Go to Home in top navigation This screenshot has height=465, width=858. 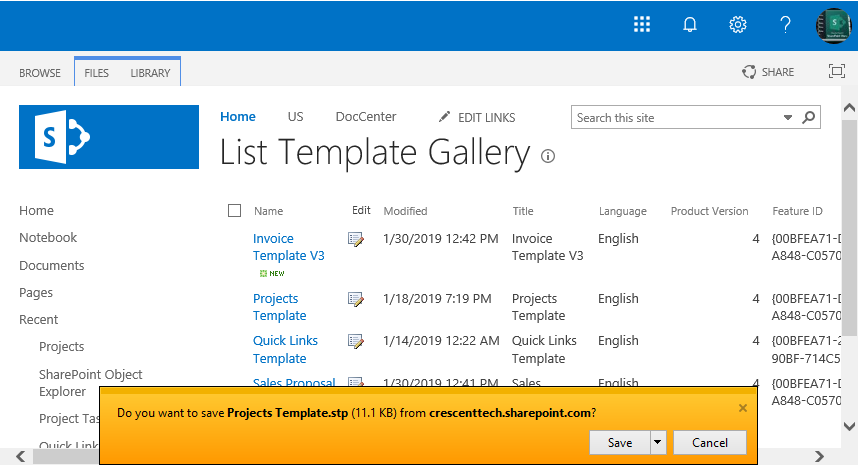(x=238, y=117)
